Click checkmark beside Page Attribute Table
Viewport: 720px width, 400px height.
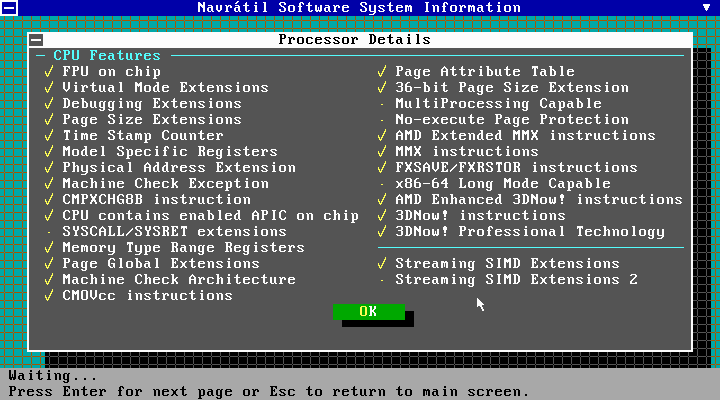point(382,72)
